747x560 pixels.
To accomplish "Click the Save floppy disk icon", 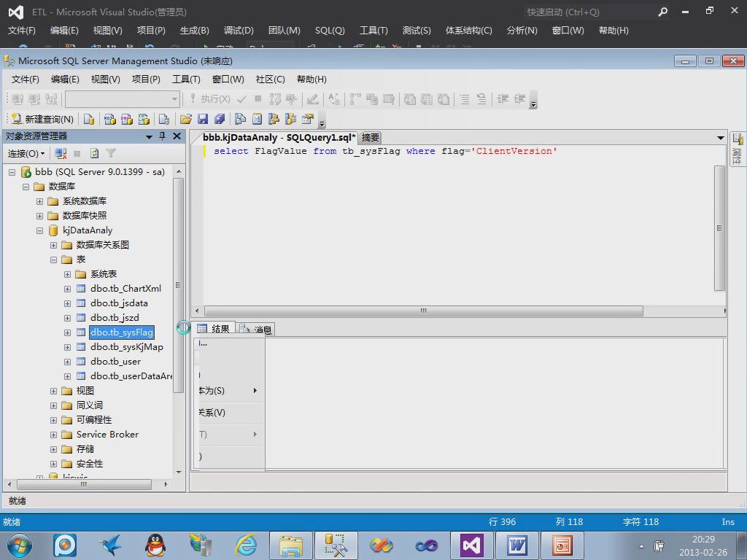I will coord(203,119).
